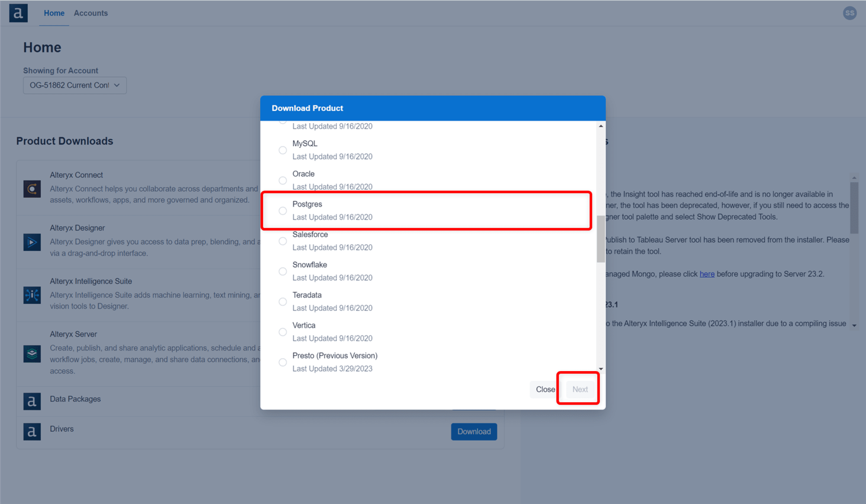Click the Product Downloads heading

[x=65, y=141]
